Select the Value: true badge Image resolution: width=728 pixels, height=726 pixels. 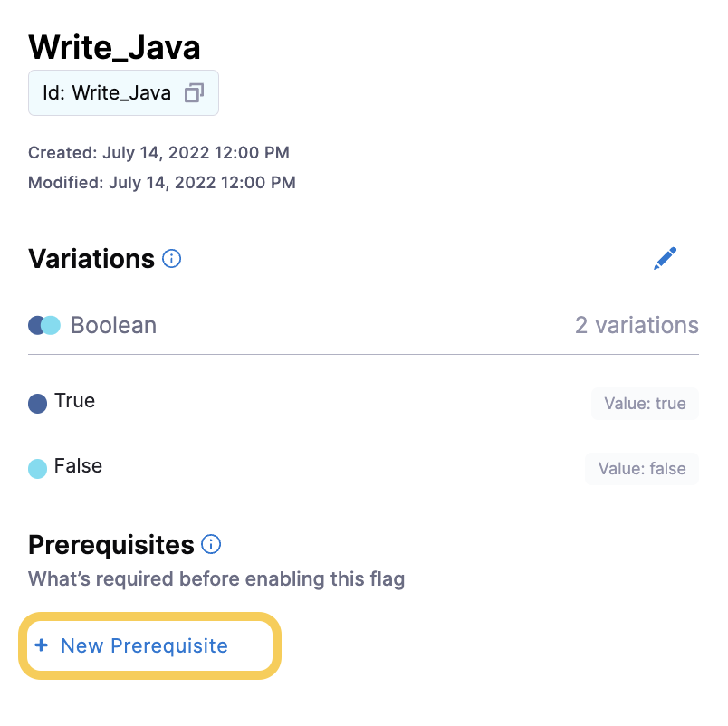[x=645, y=403]
